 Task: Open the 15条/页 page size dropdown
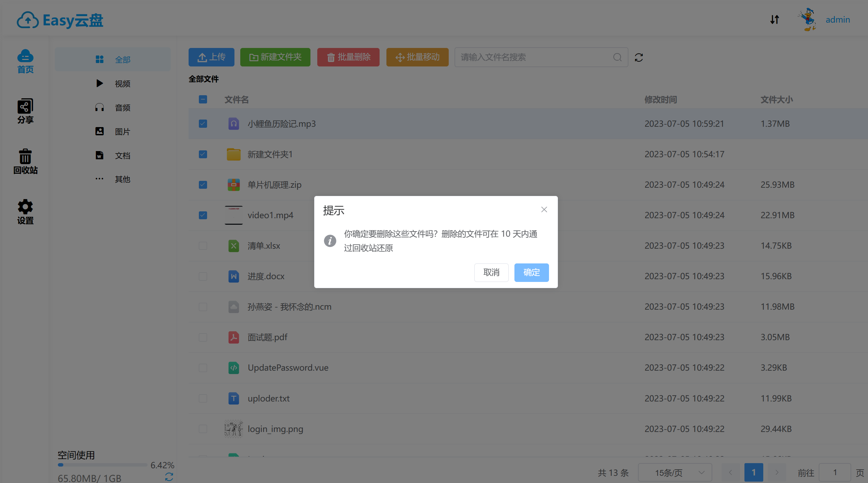pyautogui.click(x=675, y=472)
